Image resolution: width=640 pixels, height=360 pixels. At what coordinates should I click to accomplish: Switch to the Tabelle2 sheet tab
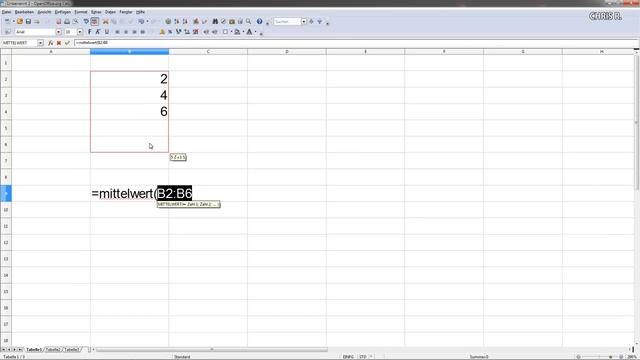pyautogui.click(x=53, y=350)
